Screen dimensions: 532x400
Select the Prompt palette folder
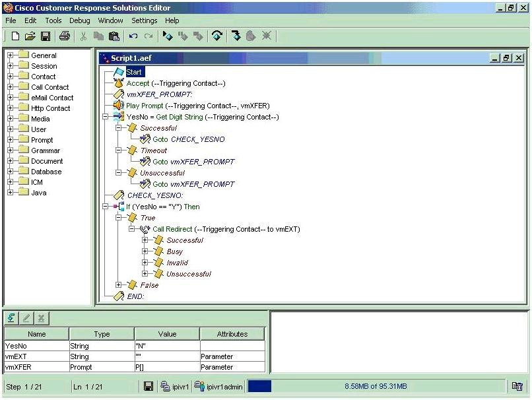click(x=42, y=140)
